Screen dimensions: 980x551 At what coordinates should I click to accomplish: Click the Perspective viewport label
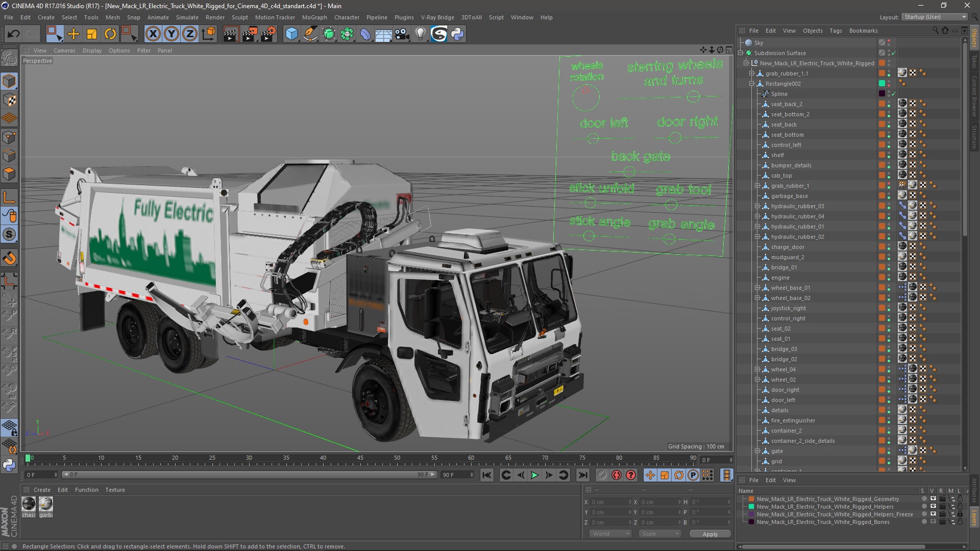click(x=37, y=61)
